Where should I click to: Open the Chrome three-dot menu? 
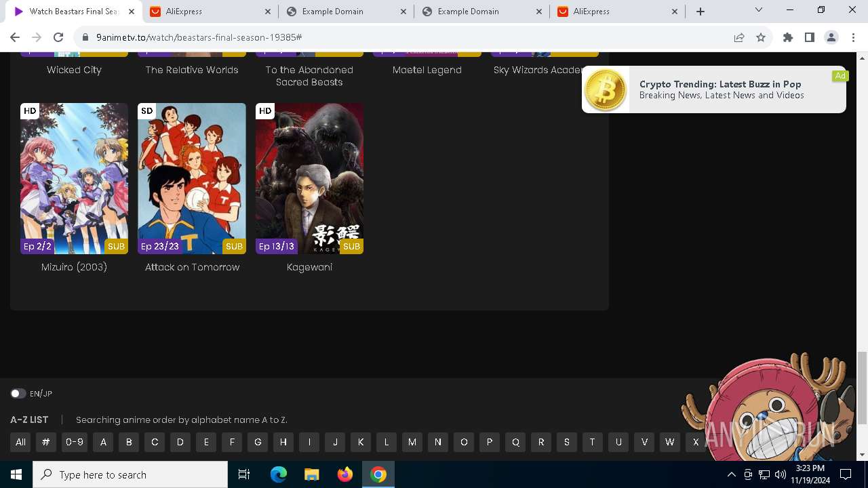[853, 37]
